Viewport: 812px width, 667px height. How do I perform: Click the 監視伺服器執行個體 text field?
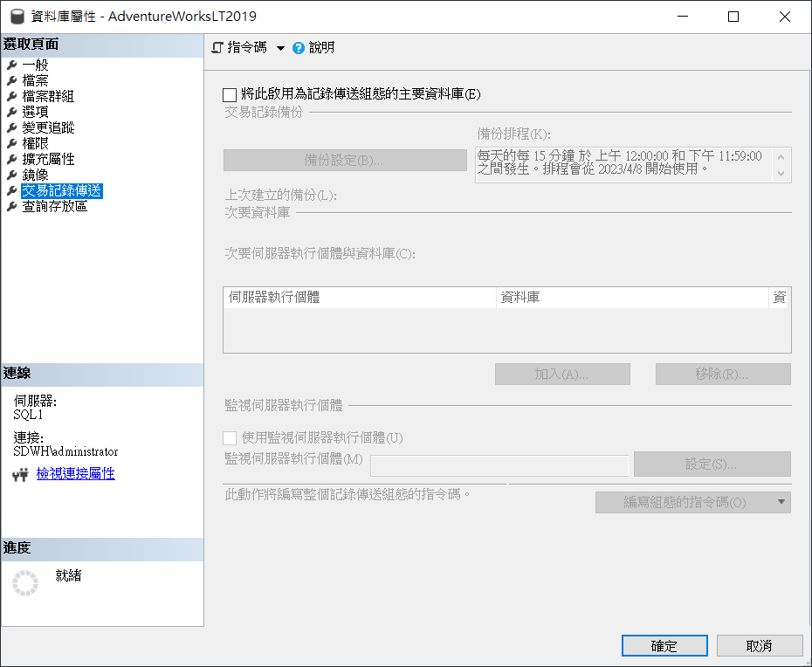pos(499,464)
